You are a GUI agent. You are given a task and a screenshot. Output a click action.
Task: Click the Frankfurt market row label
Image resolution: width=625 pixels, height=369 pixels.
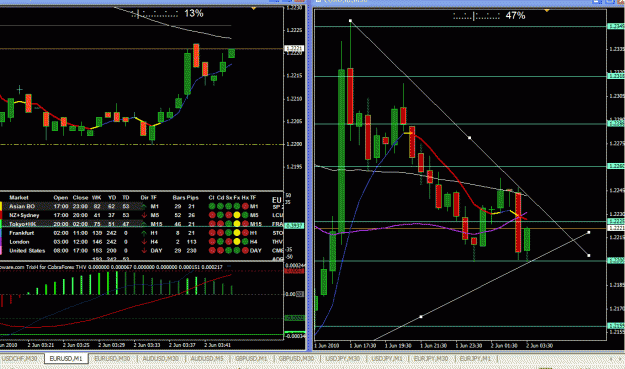click(x=22, y=233)
